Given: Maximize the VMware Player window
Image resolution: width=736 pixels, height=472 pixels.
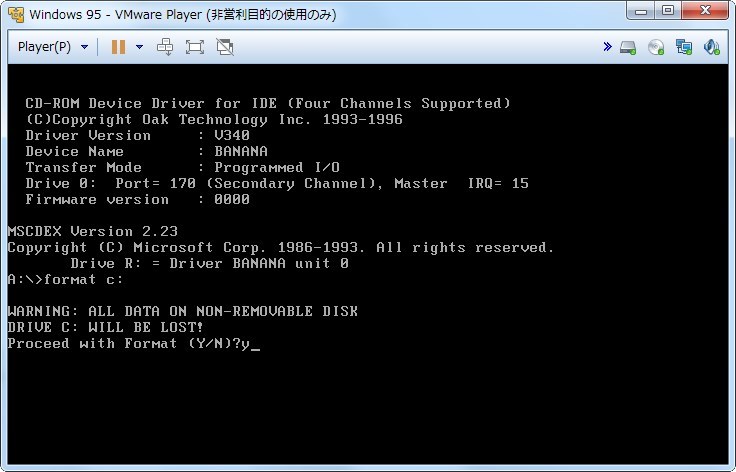Looking at the screenshot, I should [667, 11].
